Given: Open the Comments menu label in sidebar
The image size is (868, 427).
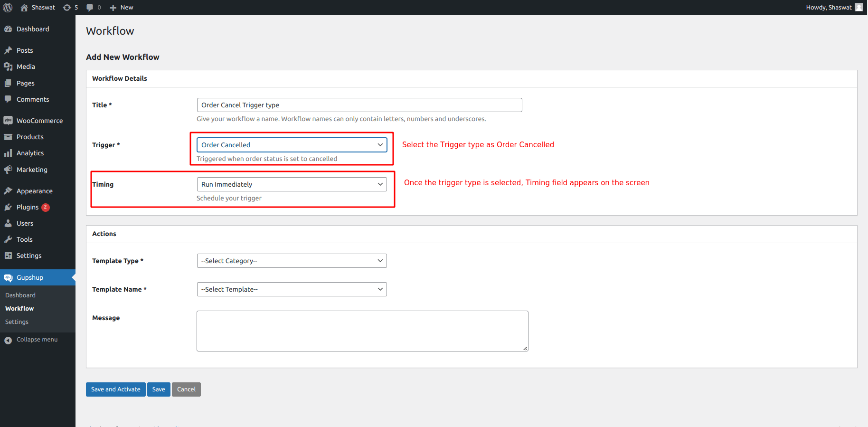Looking at the screenshot, I should (x=33, y=99).
